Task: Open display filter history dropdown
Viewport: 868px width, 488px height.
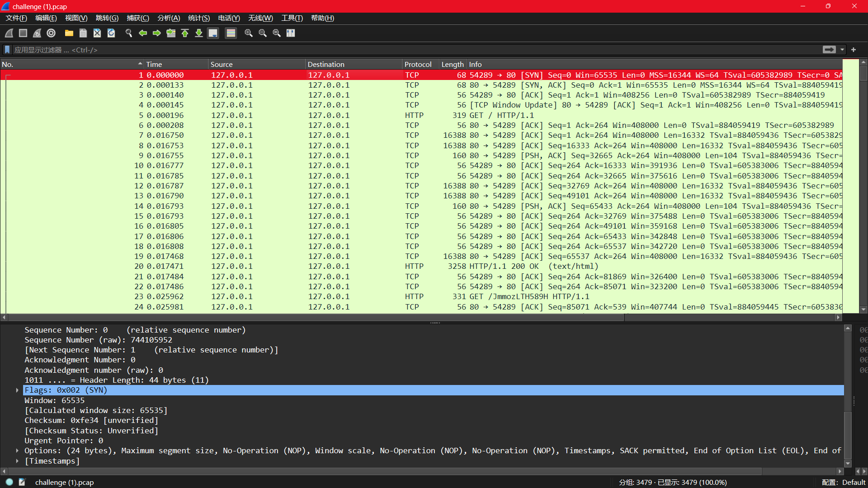Action: point(842,50)
